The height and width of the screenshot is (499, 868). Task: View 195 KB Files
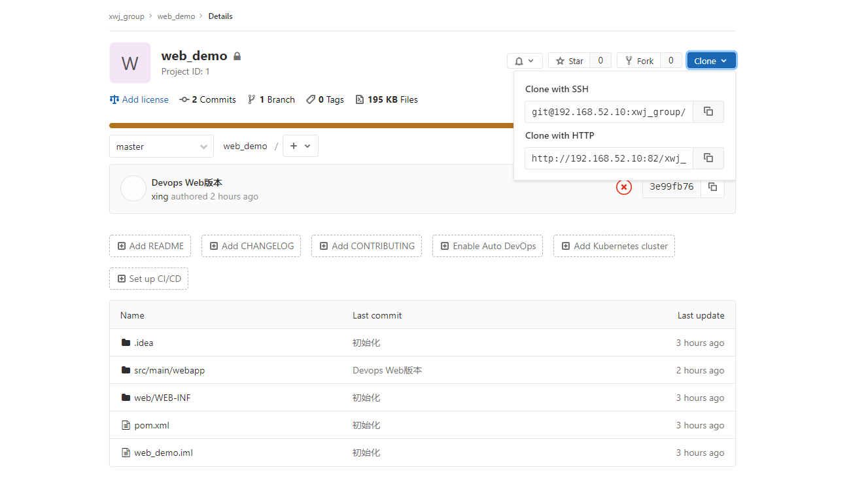(x=387, y=99)
